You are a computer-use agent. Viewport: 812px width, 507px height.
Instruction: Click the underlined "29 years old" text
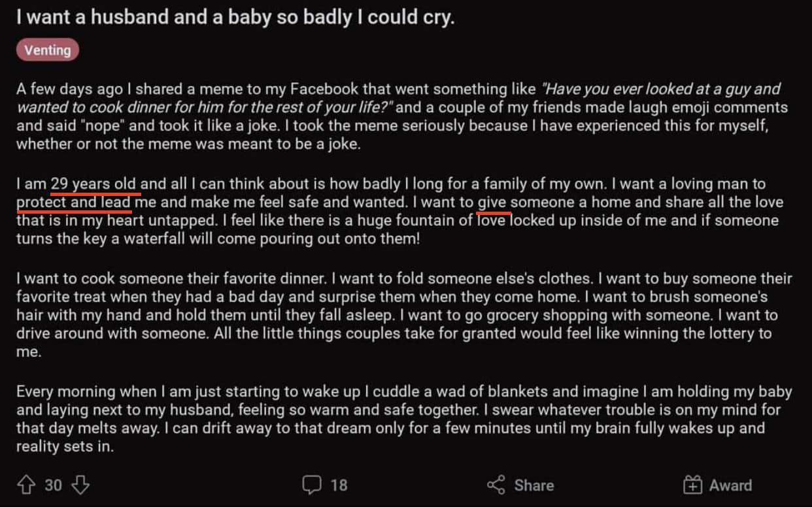pyautogui.click(x=93, y=184)
